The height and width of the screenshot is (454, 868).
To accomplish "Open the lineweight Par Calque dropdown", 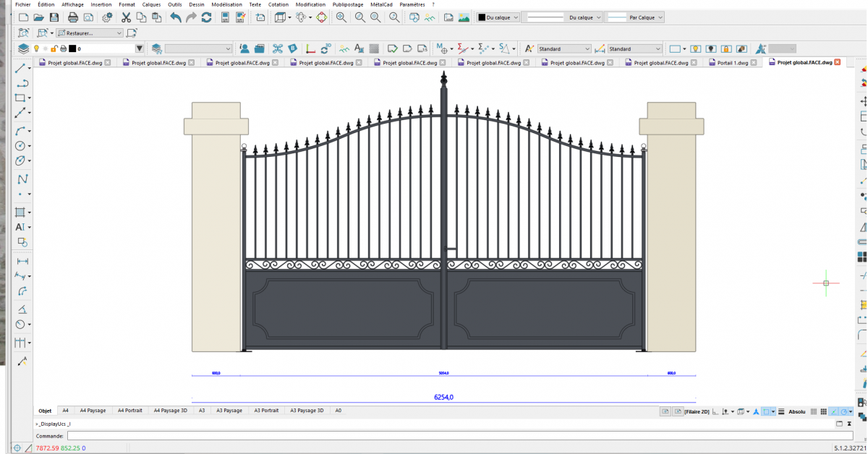I will point(634,17).
